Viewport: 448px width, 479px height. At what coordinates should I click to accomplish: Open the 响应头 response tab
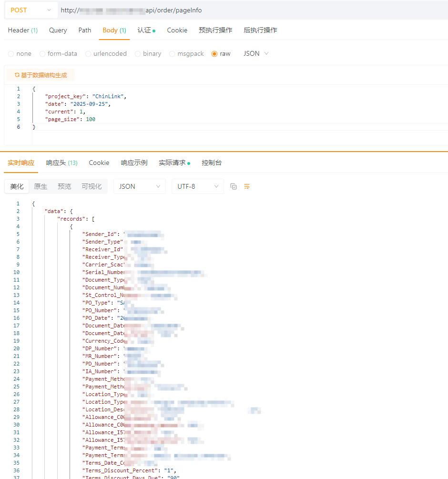(61, 163)
